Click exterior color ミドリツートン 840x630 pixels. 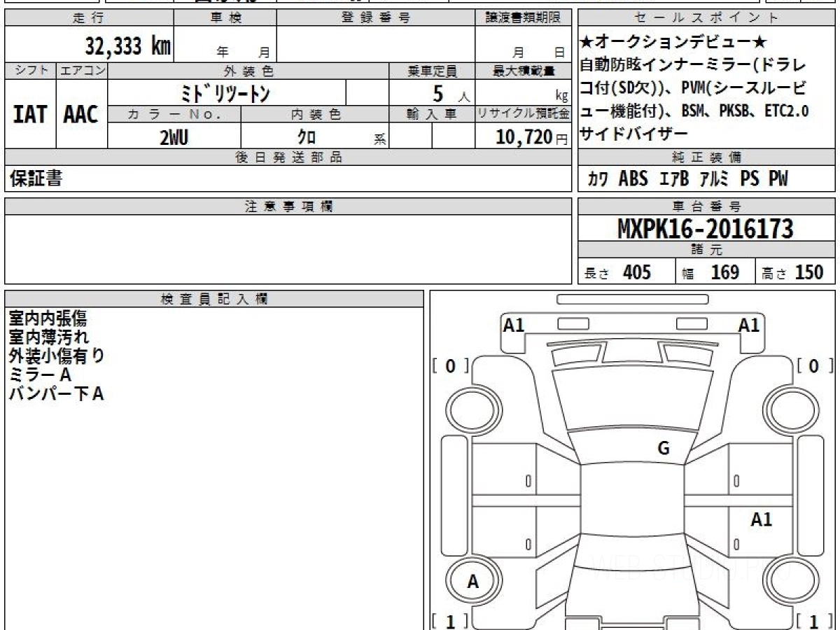click(226, 92)
